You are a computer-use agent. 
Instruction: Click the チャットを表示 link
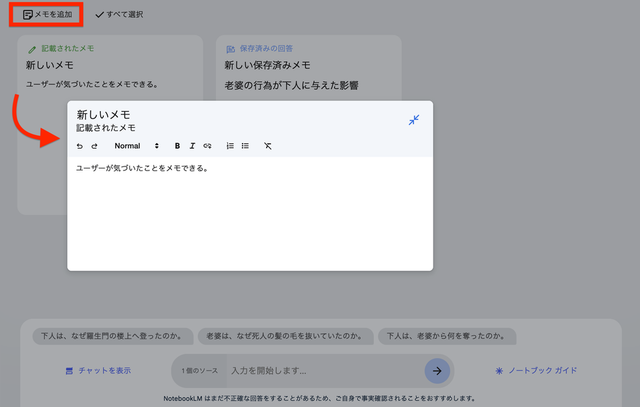98,370
